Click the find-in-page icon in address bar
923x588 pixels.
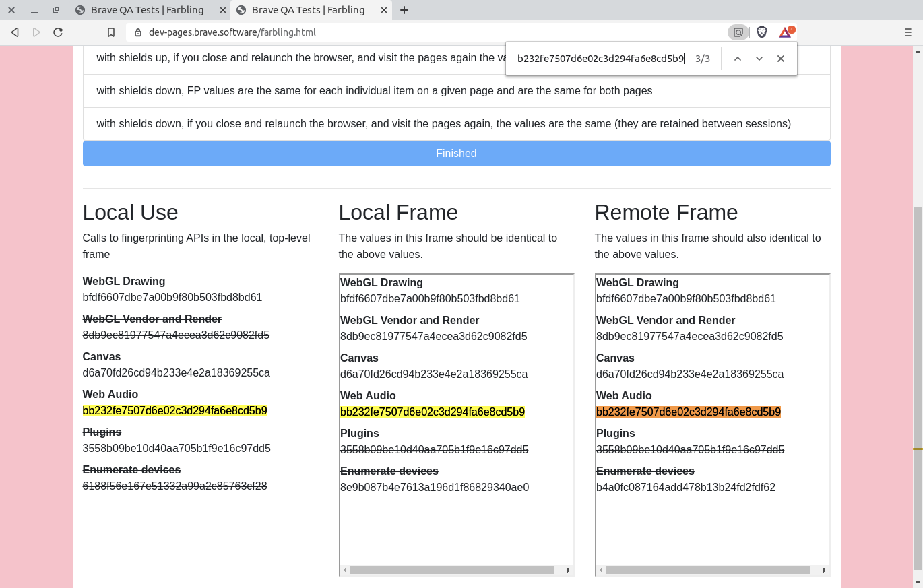[738, 32]
